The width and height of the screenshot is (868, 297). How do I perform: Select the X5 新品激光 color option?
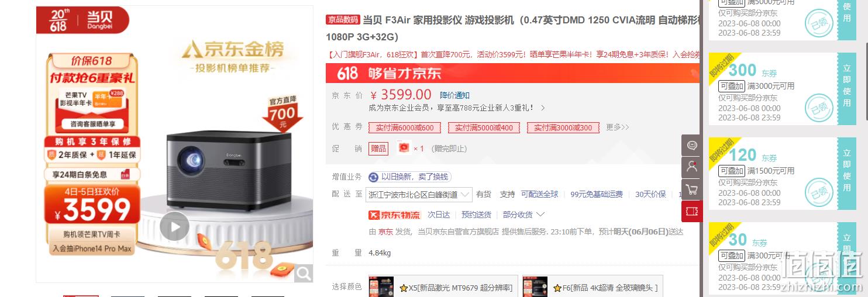(443, 286)
